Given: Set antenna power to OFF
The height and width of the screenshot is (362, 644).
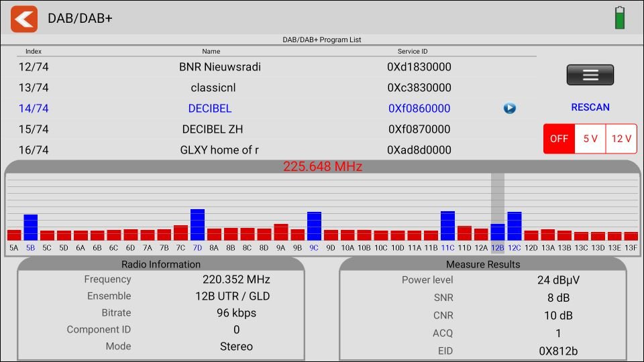Looking at the screenshot, I should [559, 139].
